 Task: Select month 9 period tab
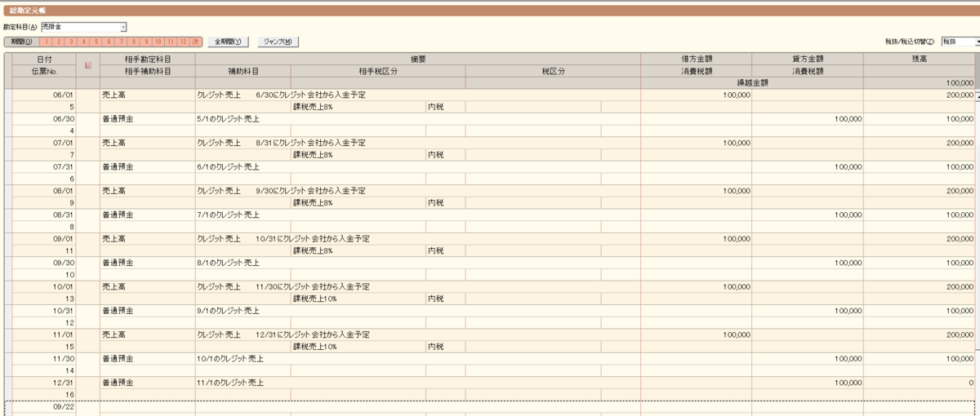146,42
